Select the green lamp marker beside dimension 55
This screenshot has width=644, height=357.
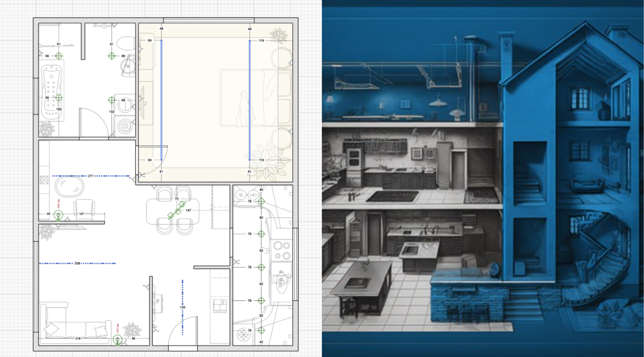[x=58, y=215]
